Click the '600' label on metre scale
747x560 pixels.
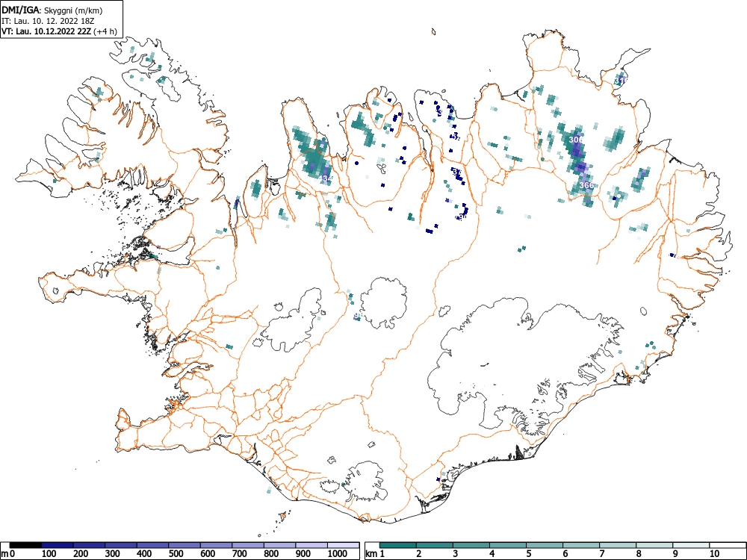(208, 554)
